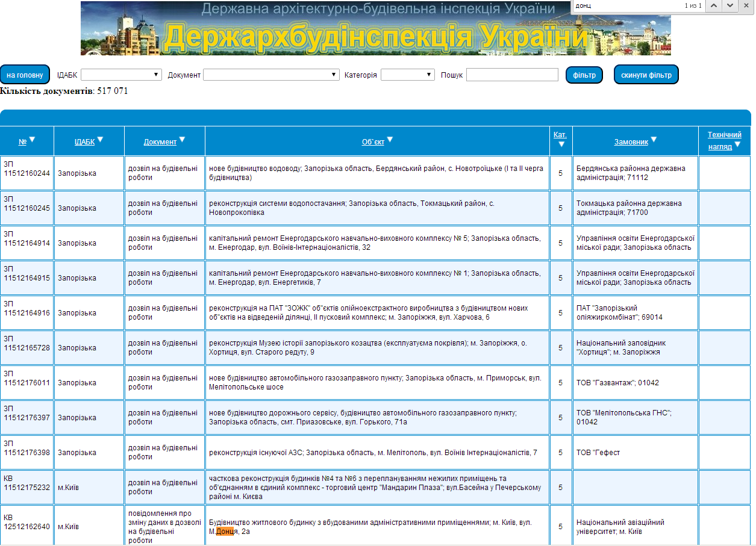Image resolution: width=756 pixels, height=546 pixels.
Task: Click the Технічний нагляд header link
Action: pos(724,140)
